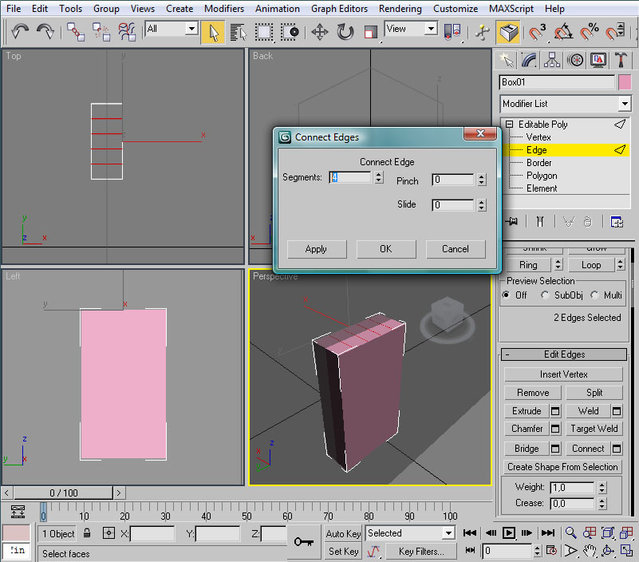This screenshot has width=639, height=562.
Task: Toggle the selection lock padlock icon
Action: coord(88,534)
